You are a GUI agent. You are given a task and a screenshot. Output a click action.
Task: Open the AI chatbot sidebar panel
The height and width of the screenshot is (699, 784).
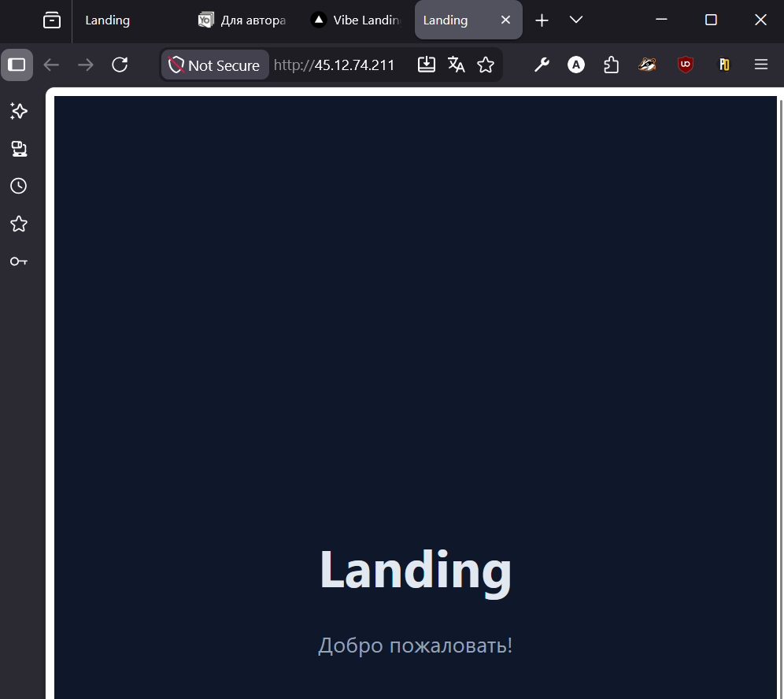[x=19, y=111]
